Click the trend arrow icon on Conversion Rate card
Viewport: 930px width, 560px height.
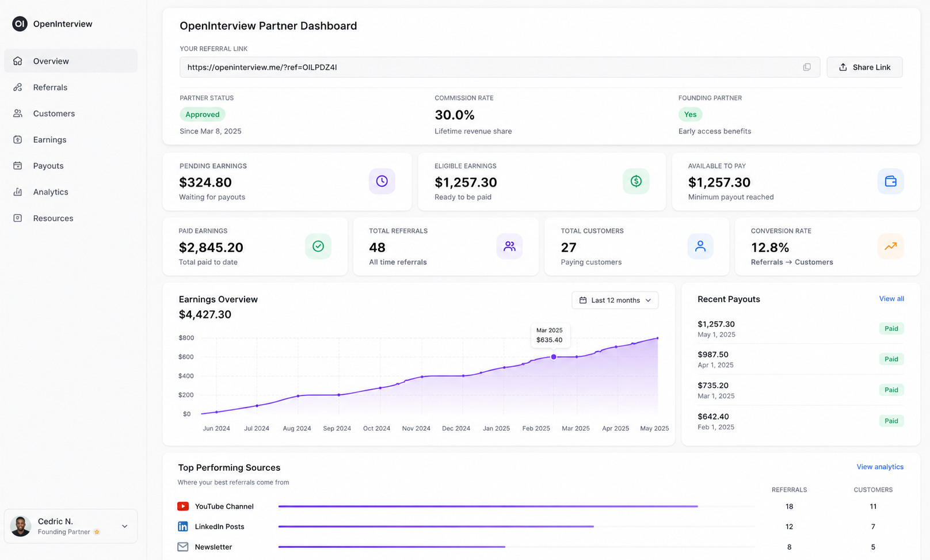tap(891, 246)
